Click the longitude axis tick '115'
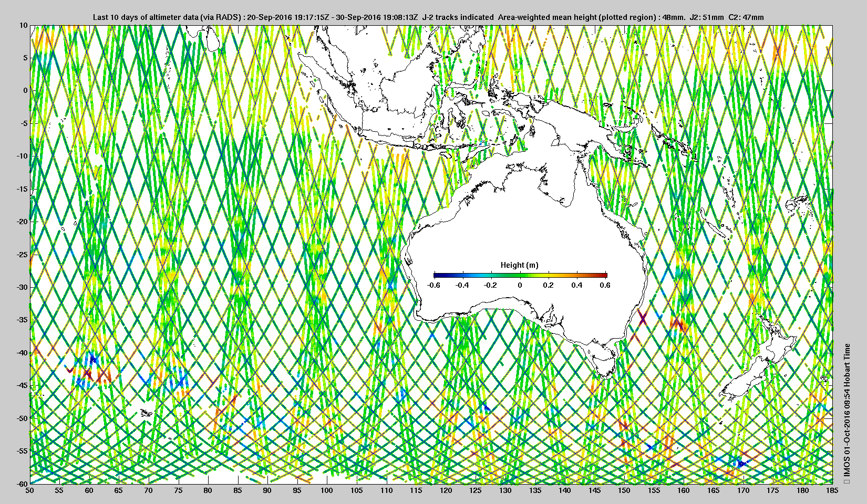 416,490
